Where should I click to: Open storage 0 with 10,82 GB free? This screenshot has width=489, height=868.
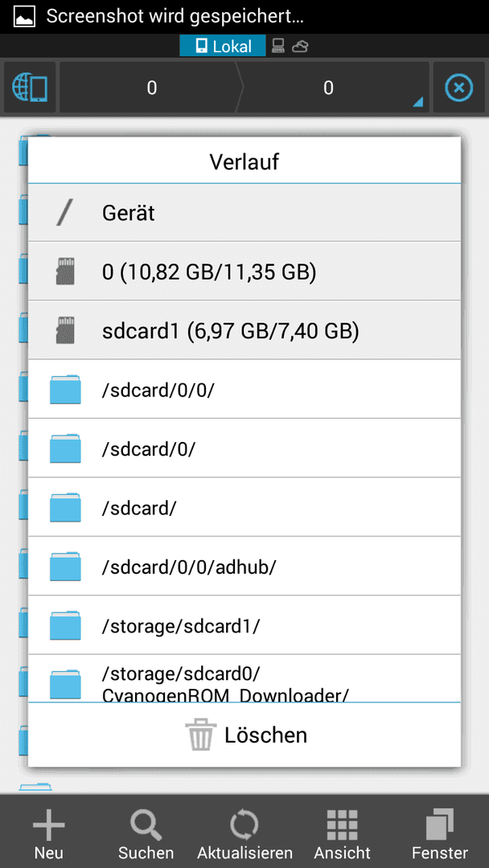coord(244,272)
